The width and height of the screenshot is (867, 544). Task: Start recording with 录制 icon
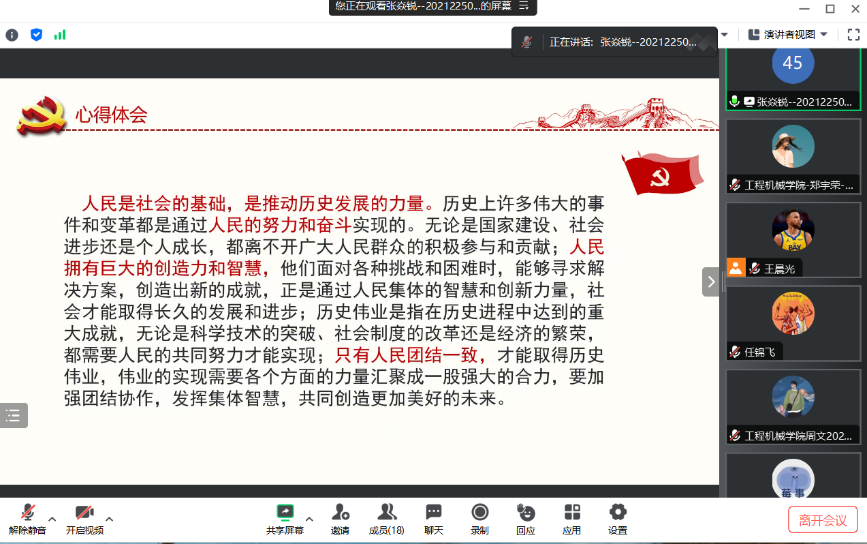coord(479,516)
